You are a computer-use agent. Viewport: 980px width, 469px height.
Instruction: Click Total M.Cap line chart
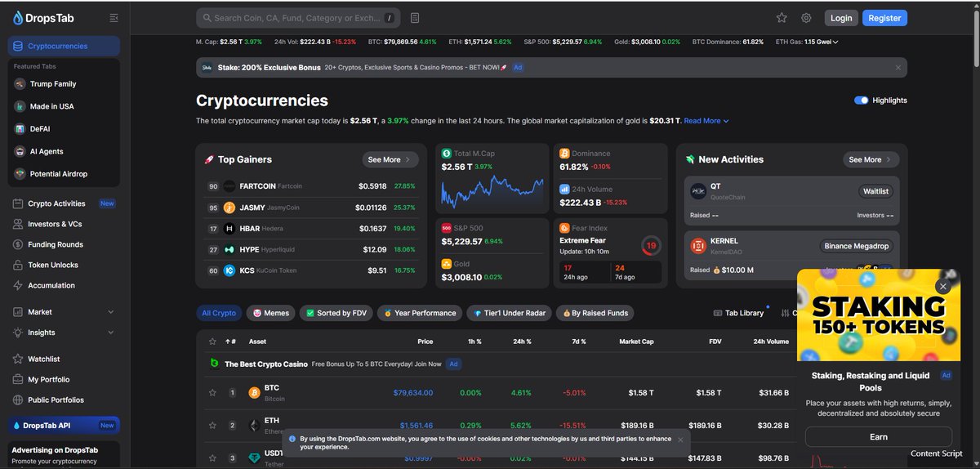[x=492, y=193]
